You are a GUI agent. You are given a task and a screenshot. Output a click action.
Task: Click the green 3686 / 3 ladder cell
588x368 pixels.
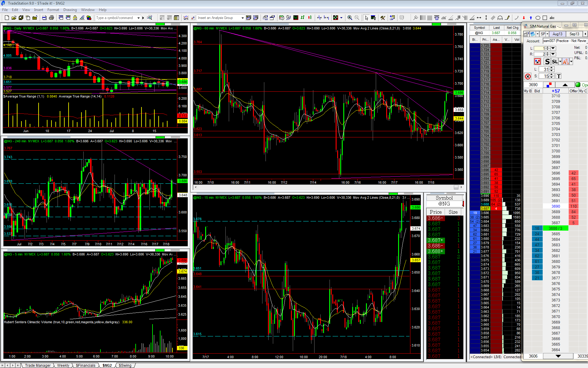(x=556, y=228)
